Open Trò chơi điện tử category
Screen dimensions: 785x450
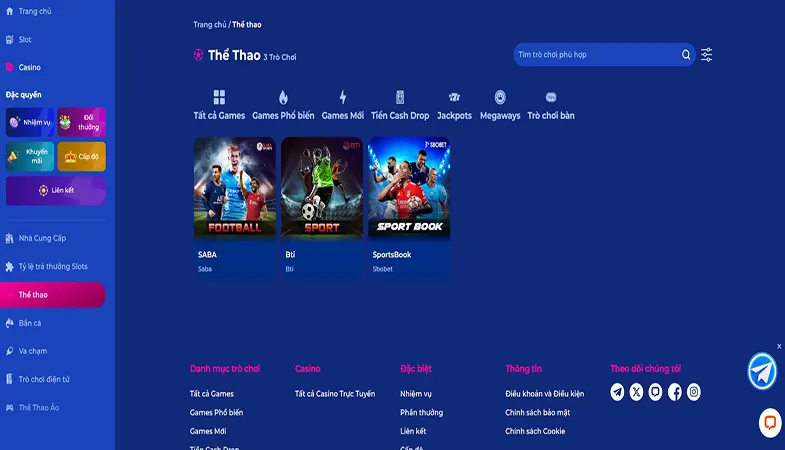38,379
